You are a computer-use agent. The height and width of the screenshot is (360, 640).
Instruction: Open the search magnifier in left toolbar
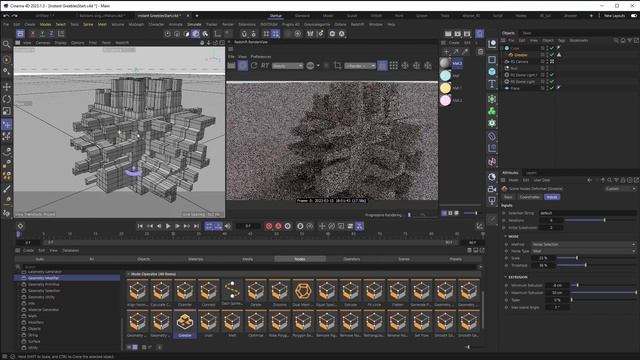(x=7, y=44)
